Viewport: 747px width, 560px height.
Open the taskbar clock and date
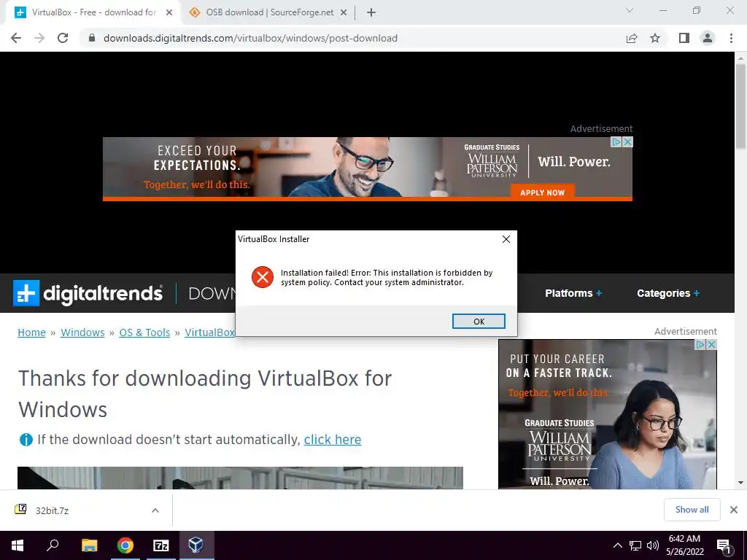tap(684, 545)
